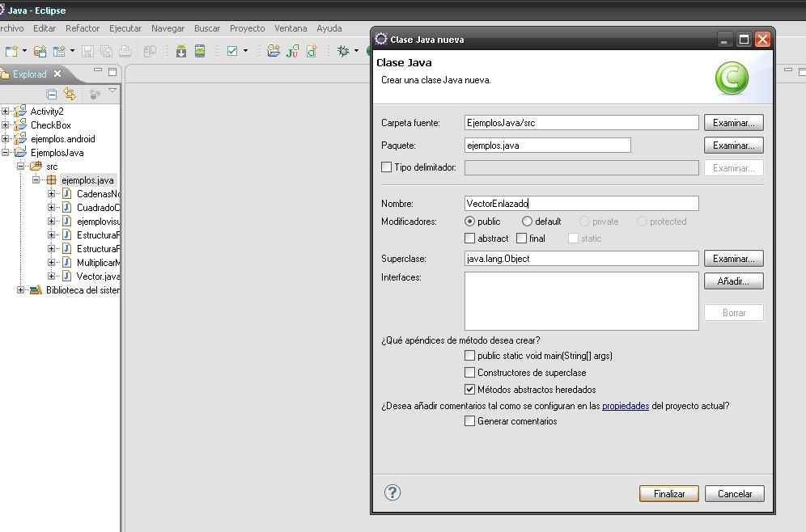Click the New wizard toolbar icon
806x532 pixels.
(x=11, y=52)
